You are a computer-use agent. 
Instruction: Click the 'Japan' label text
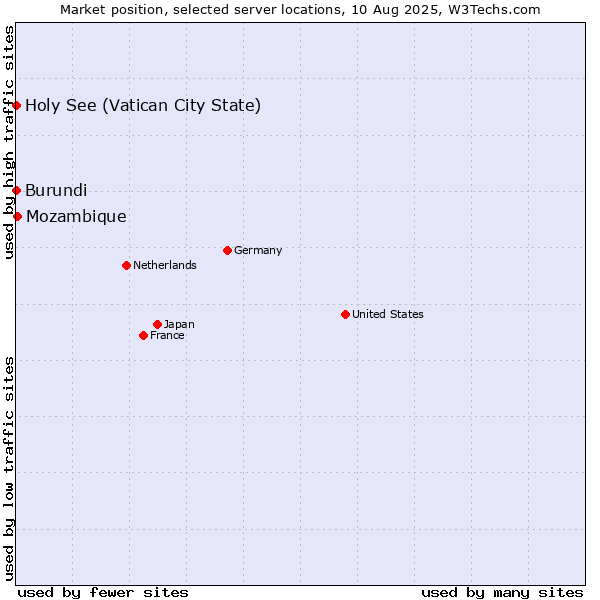(x=179, y=324)
